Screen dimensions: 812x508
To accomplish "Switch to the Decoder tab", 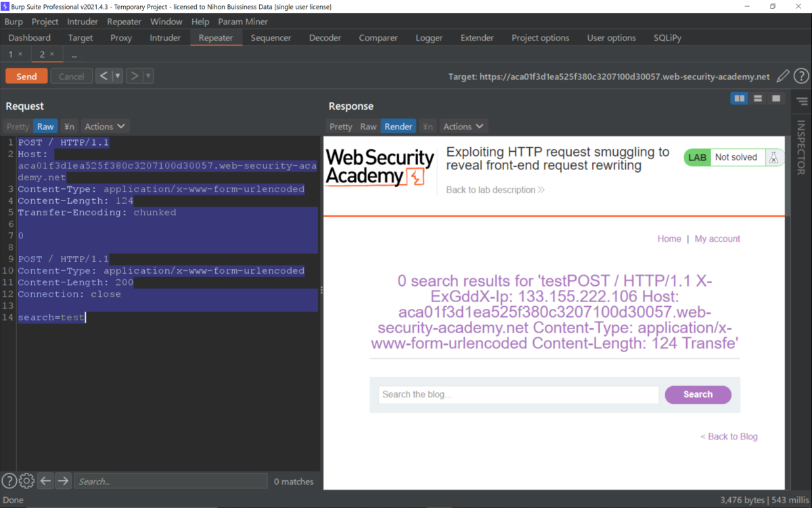I will pos(325,38).
